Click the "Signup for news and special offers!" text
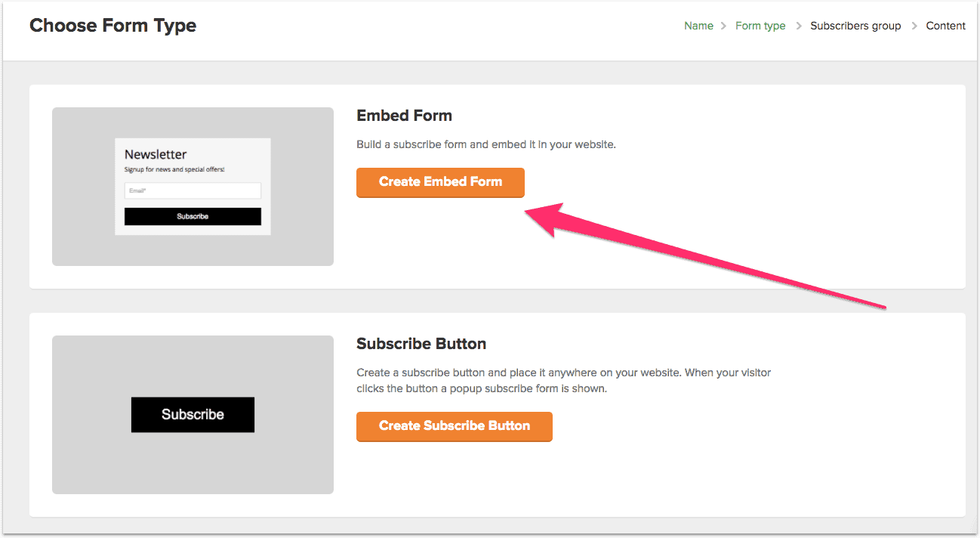This screenshot has width=980, height=538. point(174,169)
